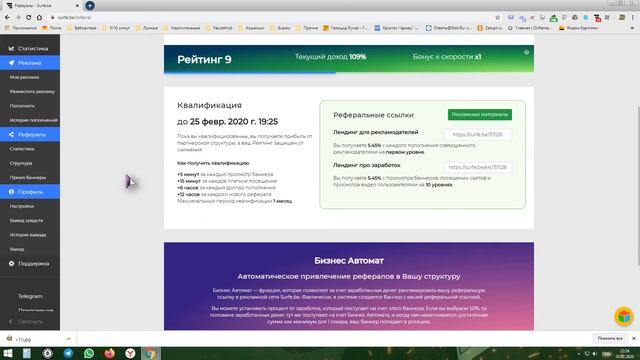Open Yandex Browser from the taskbar
Image resolution: width=640 pixels, height=360 pixels.
click(130, 353)
